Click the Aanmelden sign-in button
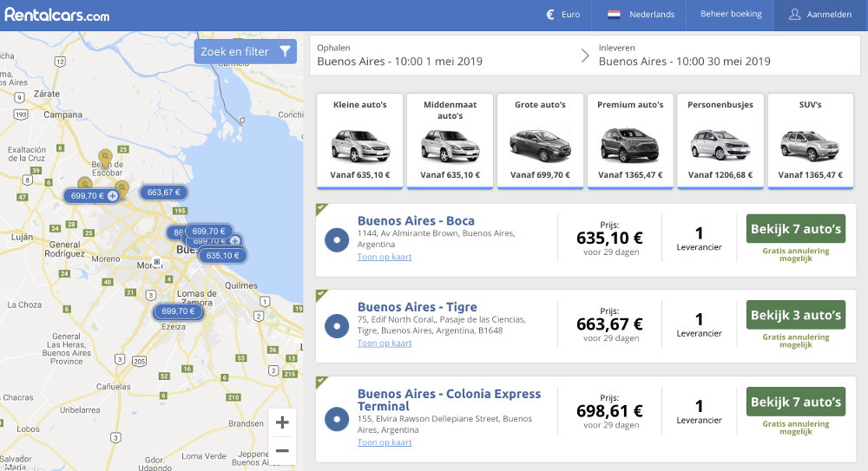868x471 pixels. pyautogui.click(x=820, y=15)
